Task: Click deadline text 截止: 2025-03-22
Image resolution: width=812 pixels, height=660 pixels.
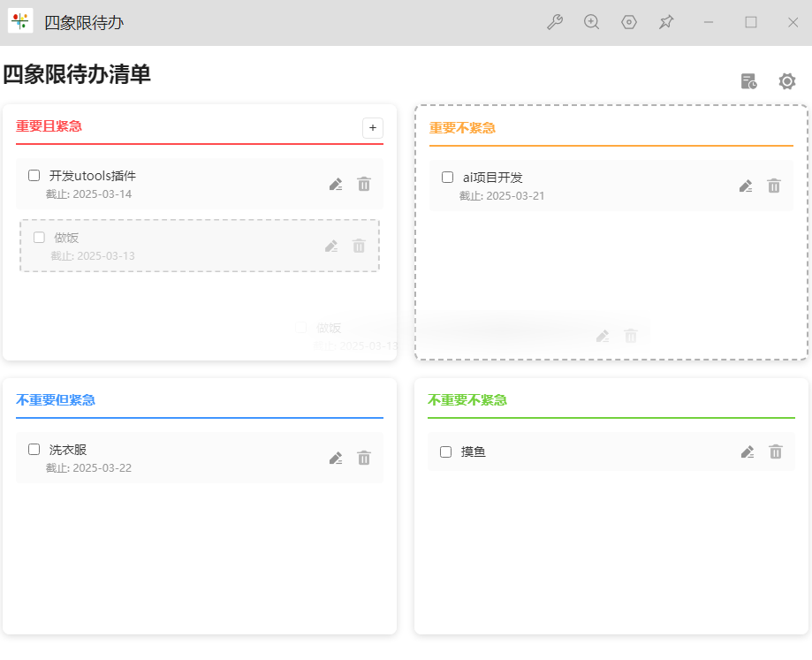Action: (88, 468)
